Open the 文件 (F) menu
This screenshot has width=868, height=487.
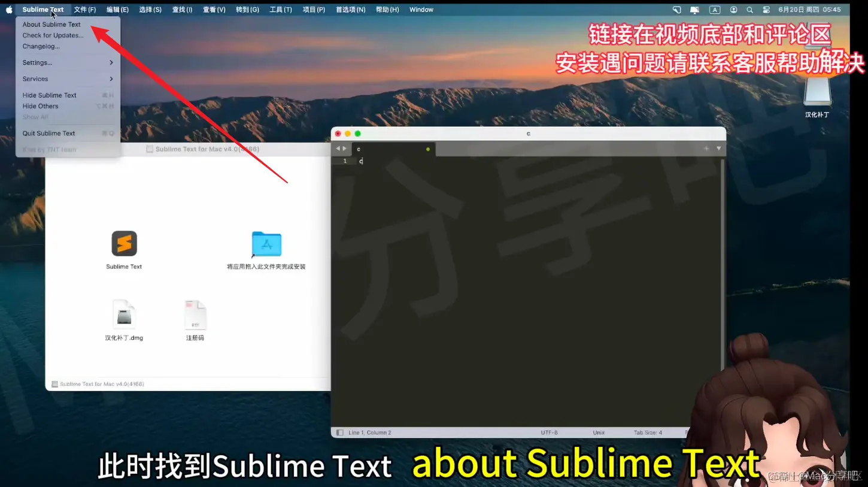85,10
